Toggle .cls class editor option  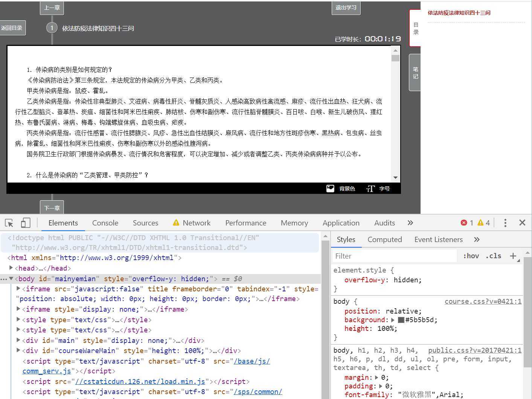(x=493, y=256)
